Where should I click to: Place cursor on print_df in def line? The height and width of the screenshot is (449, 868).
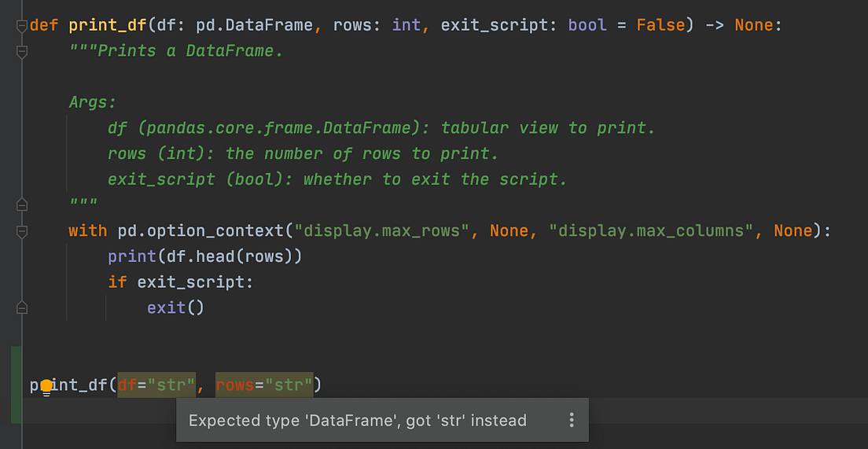(x=108, y=25)
